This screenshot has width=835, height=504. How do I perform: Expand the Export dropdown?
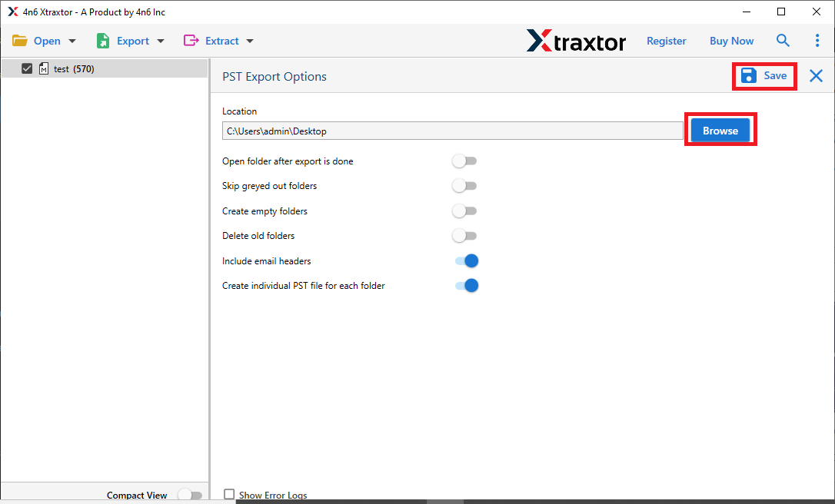160,40
